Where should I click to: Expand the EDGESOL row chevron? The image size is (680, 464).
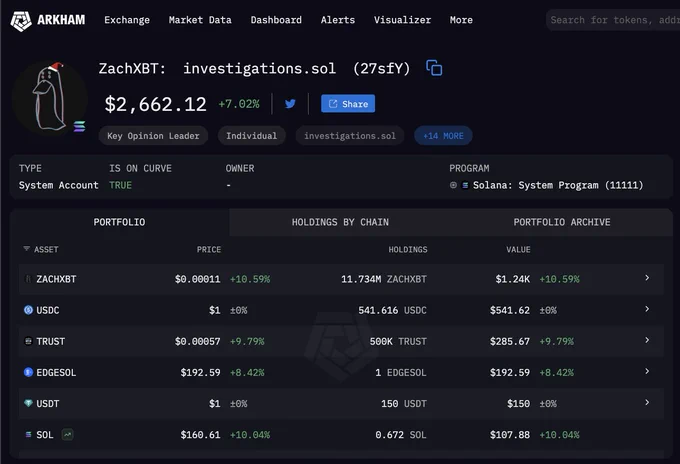(x=647, y=371)
